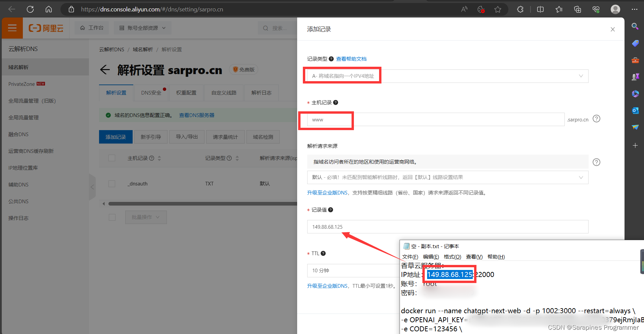Open Edge sidebar tools briefcase icon
644x334 pixels.
pyautogui.click(x=635, y=60)
